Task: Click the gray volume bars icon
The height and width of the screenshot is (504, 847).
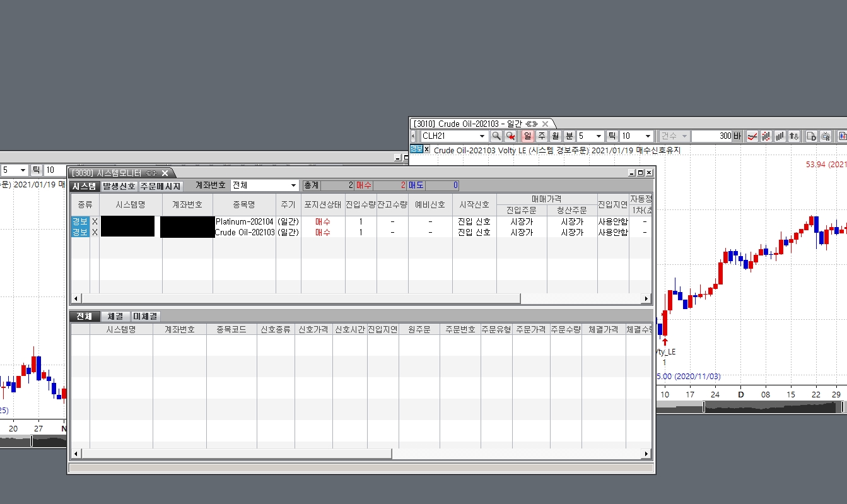Action: click(780, 136)
